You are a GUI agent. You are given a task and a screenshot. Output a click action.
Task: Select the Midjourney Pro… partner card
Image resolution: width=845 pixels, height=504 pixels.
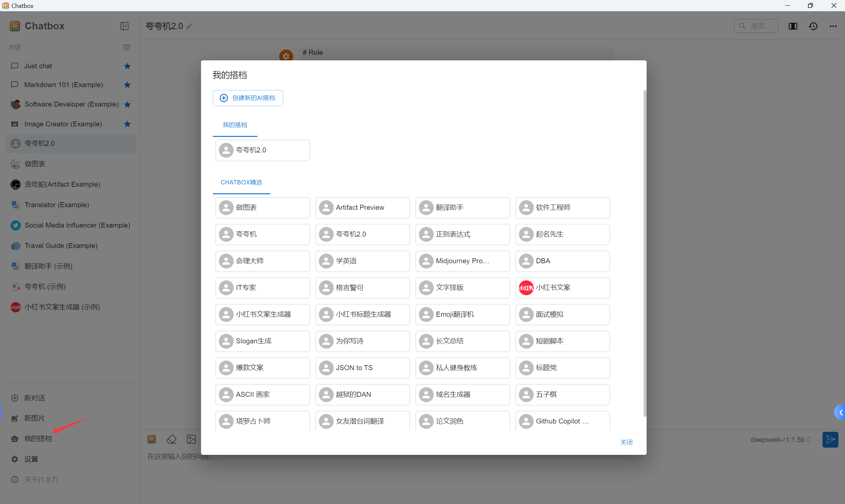click(462, 261)
